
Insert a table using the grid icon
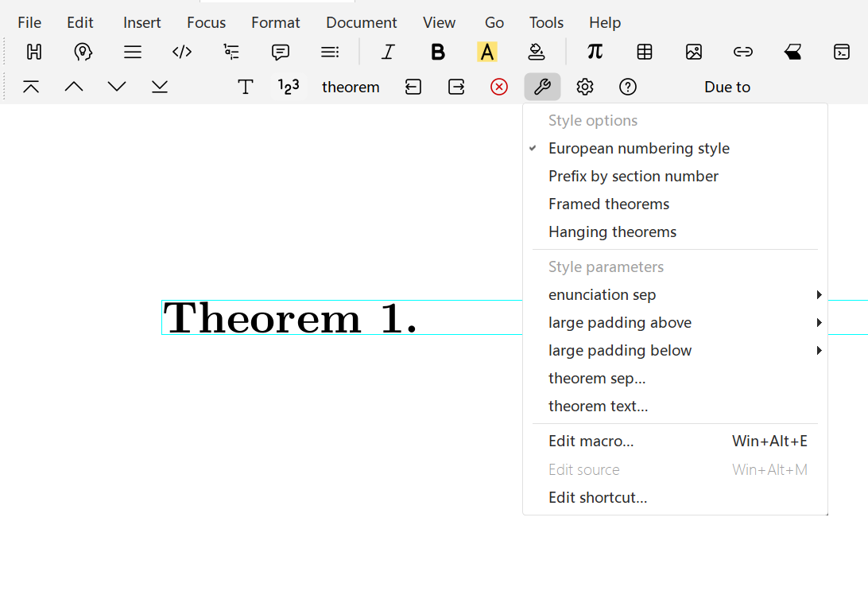[x=645, y=53]
